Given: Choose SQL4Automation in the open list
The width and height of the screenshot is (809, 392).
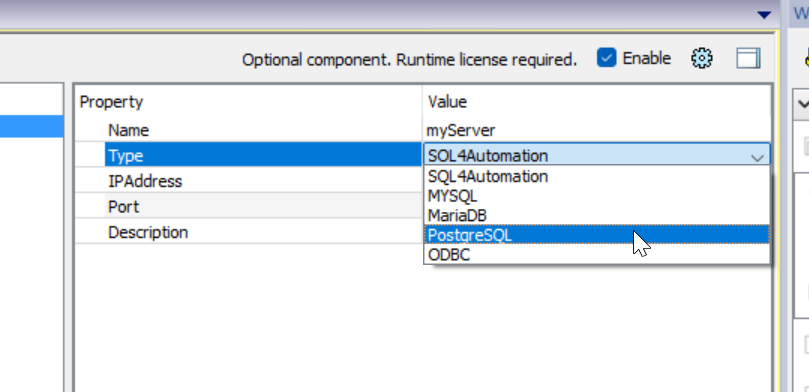Looking at the screenshot, I should tap(597, 176).
